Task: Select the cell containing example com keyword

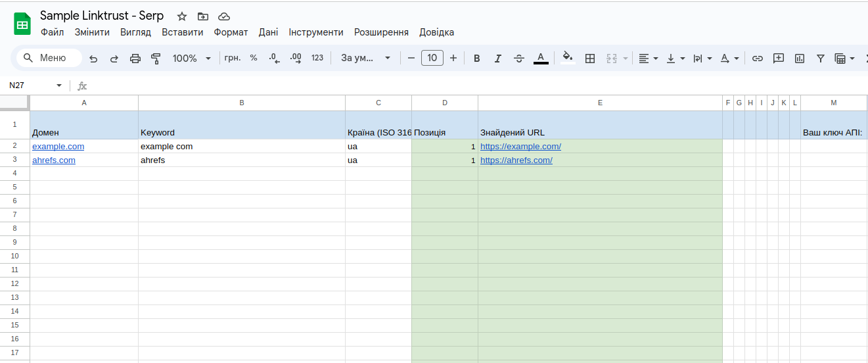Action: (x=242, y=147)
